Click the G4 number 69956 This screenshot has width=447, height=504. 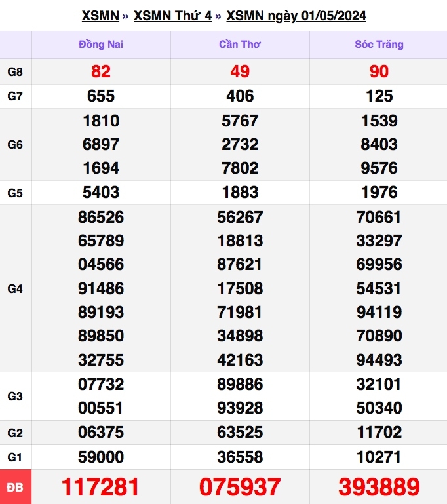point(379,264)
